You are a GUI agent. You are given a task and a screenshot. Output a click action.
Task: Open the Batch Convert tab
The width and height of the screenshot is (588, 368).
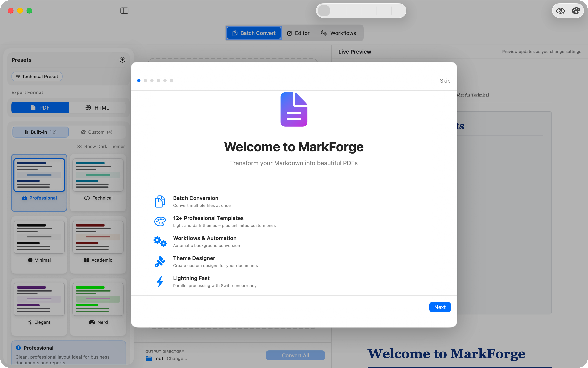click(x=254, y=33)
